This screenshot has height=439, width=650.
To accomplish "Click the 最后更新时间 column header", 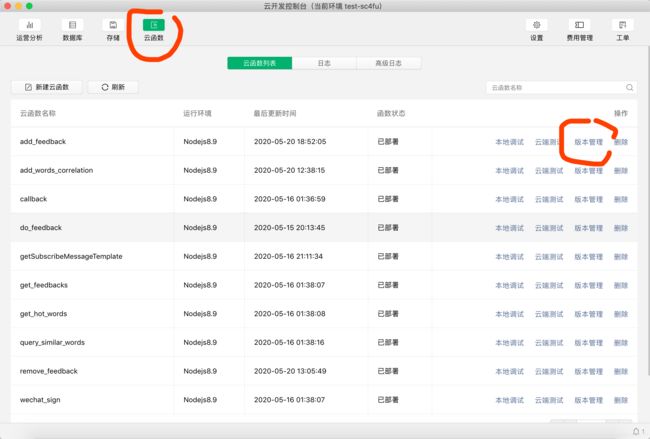I will (275, 113).
